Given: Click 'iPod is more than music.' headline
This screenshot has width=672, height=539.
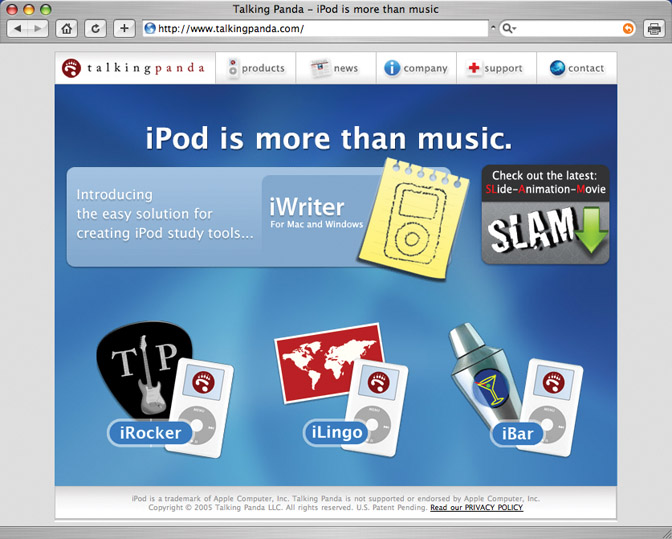Looking at the screenshot, I should (x=329, y=138).
